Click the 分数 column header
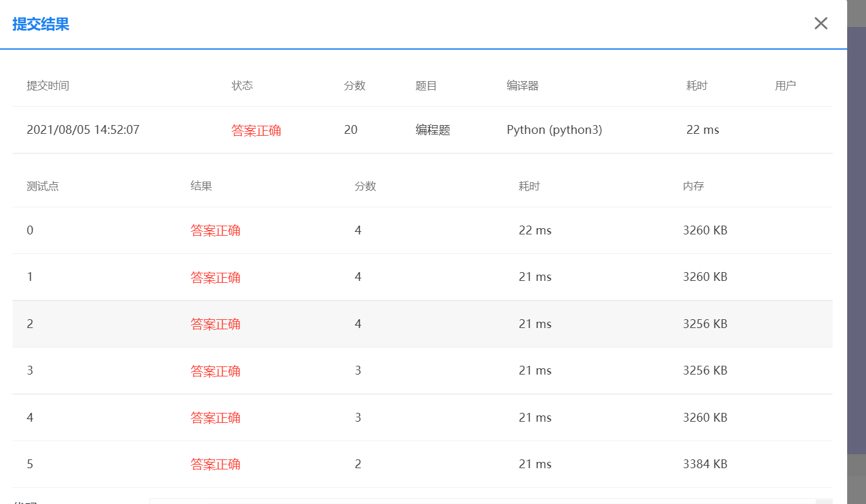The image size is (866, 504). tap(354, 85)
